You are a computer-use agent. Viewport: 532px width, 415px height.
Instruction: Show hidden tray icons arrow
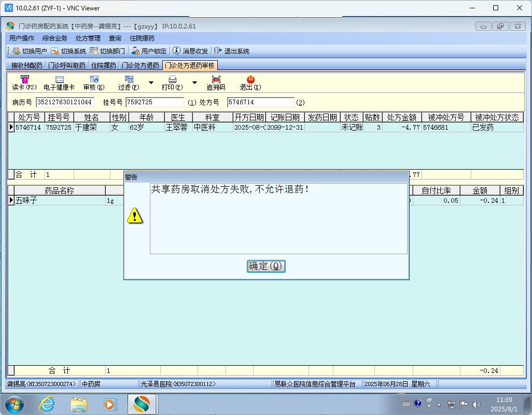[439, 405]
